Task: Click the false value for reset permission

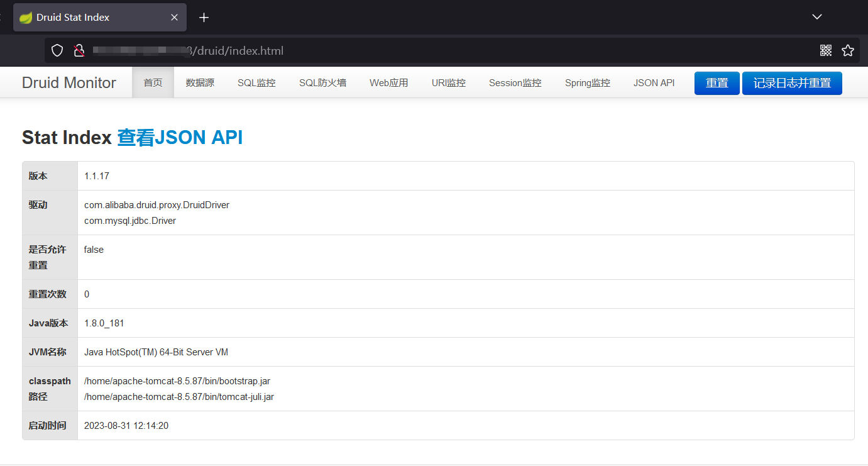Action: (94, 250)
